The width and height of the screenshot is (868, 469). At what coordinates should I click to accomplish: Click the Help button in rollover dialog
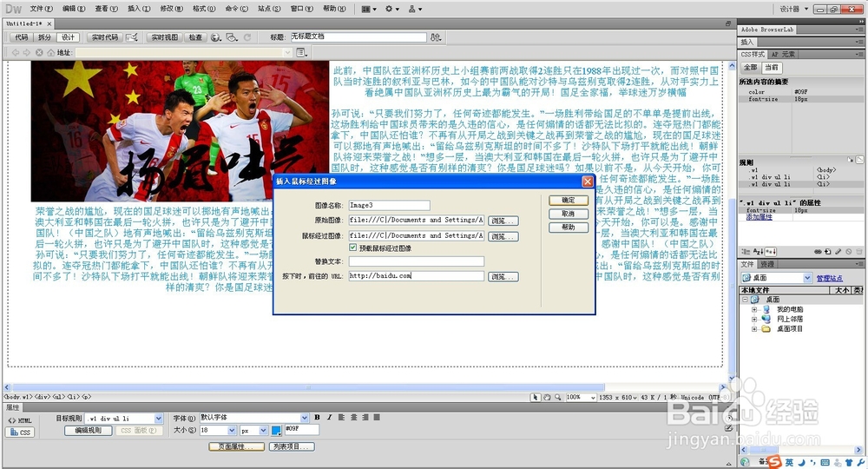point(569,227)
